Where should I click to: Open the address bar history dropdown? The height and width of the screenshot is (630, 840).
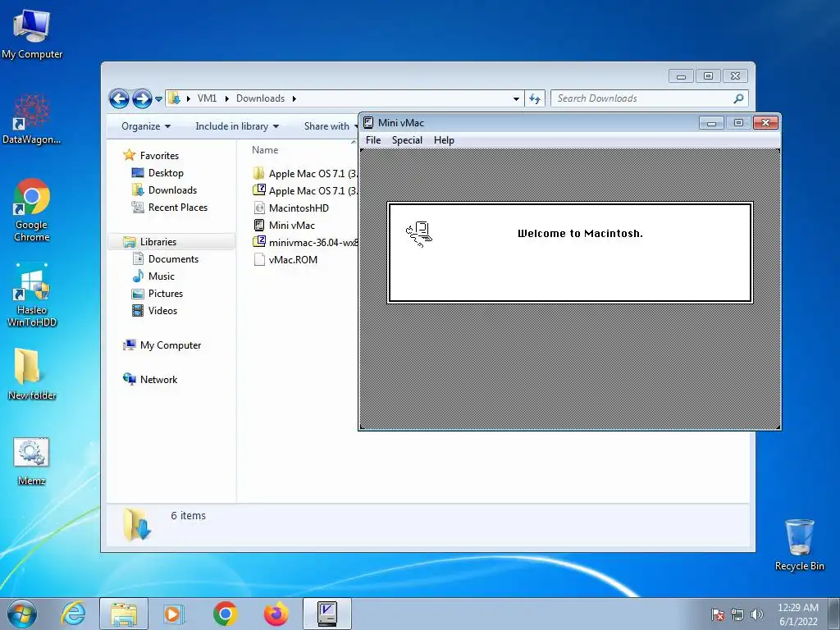[x=516, y=98]
